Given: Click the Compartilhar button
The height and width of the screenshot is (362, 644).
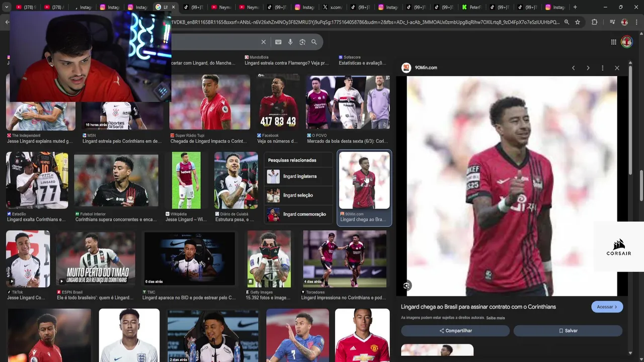Looking at the screenshot, I should pyautogui.click(x=455, y=331).
